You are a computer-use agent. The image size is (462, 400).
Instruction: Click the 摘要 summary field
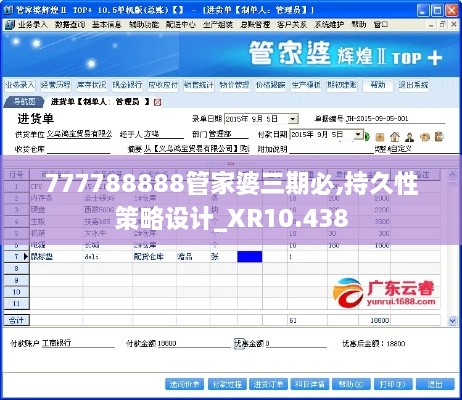(x=197, y=149)
